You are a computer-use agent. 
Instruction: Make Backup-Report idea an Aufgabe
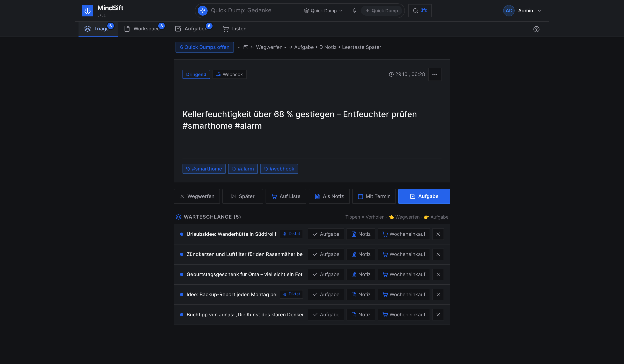click(x=326, y=295)
